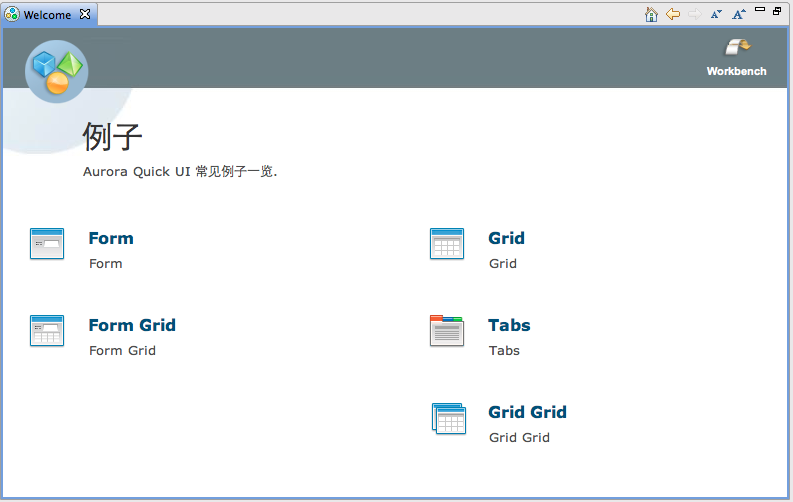Click the Grid Grid example icon

click(x=448, y=418)
